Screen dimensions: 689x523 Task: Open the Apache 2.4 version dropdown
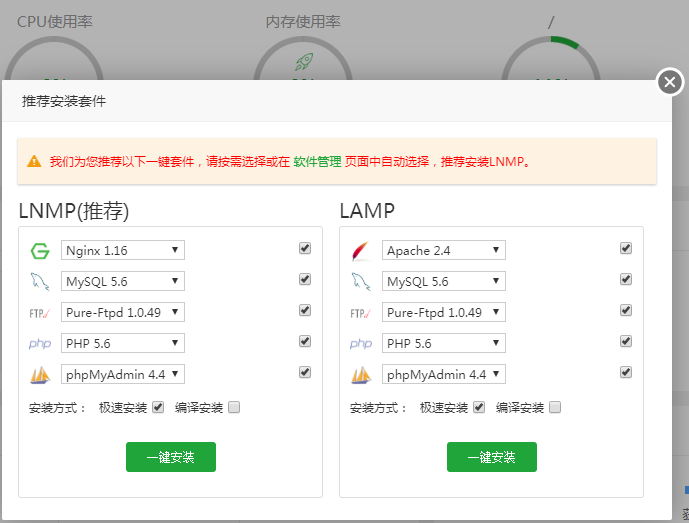444,250
